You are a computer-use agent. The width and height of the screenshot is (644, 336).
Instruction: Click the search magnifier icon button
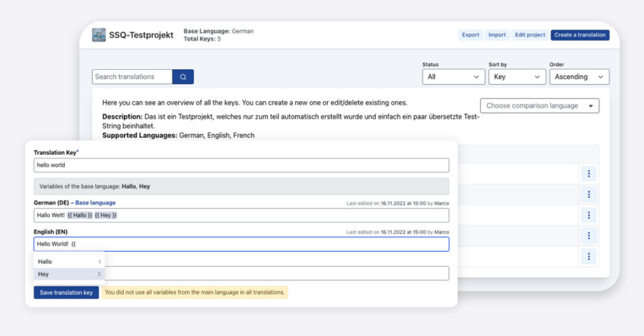(183, 77)
